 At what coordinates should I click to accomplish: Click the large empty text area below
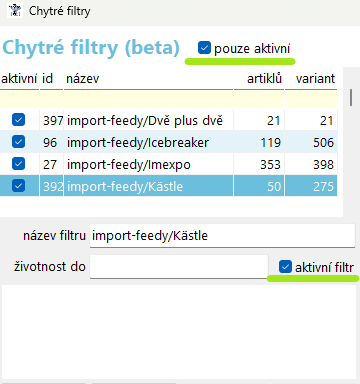(179, 332)
